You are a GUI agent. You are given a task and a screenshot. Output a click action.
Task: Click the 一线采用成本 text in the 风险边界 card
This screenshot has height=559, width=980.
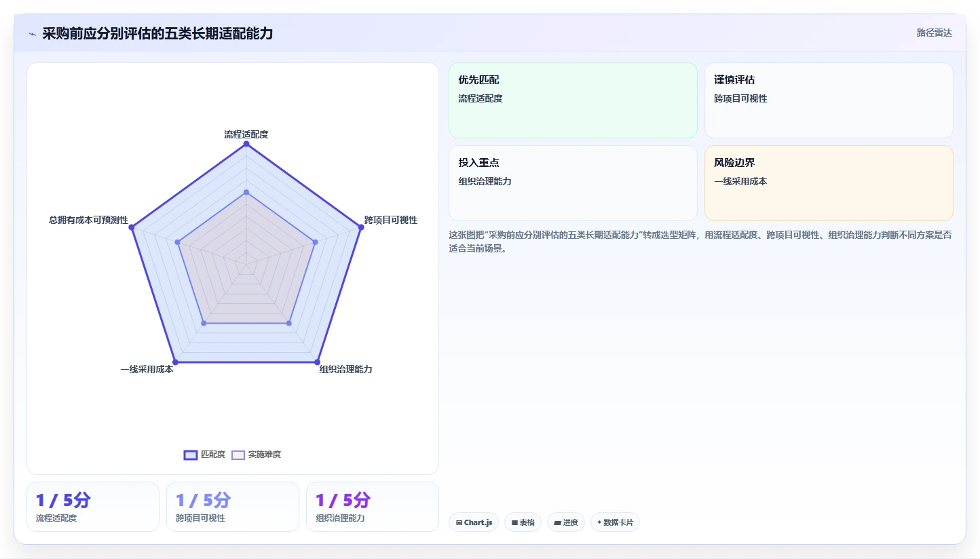click(x=740, y=181)
